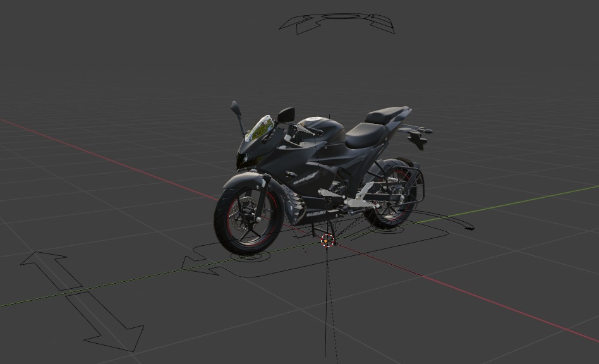The width and height of the screenshot is (599, 364).
Task: Select the rear license plate holder
Action: (x=417, y=140)
